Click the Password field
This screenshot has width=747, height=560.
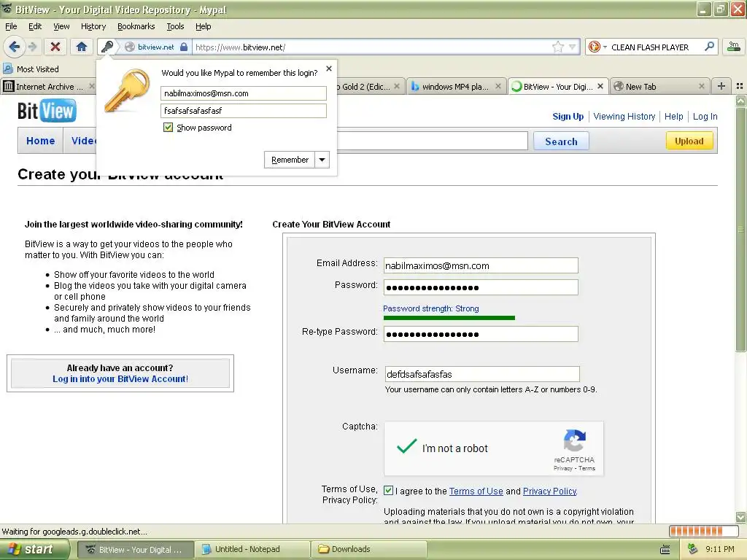point(481,287)
